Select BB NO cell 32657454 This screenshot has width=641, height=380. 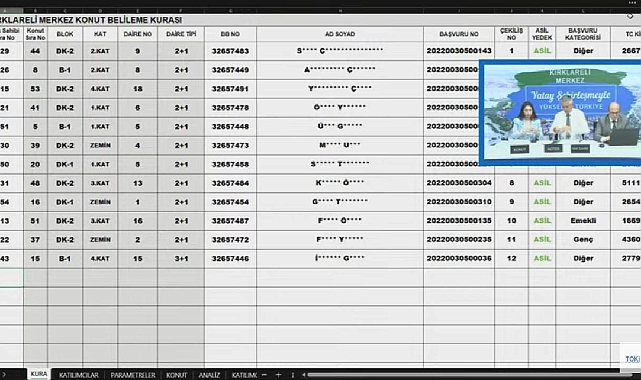point(231,202)
